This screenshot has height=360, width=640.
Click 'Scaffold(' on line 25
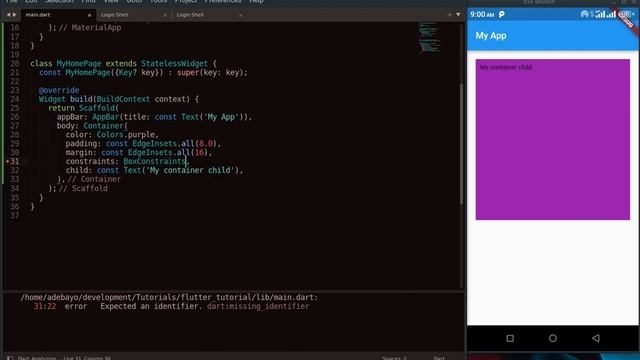99,108
